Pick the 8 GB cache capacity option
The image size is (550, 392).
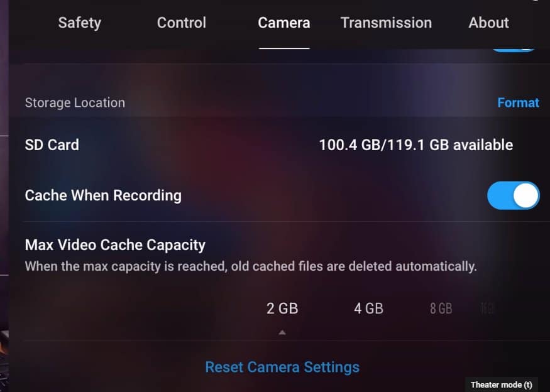(441, 308)
